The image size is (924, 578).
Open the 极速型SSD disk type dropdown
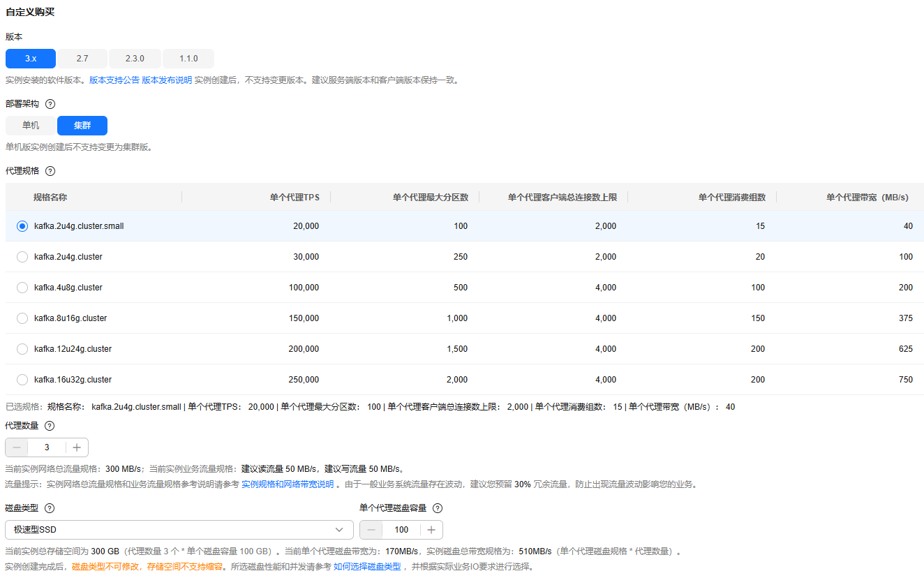179,530
